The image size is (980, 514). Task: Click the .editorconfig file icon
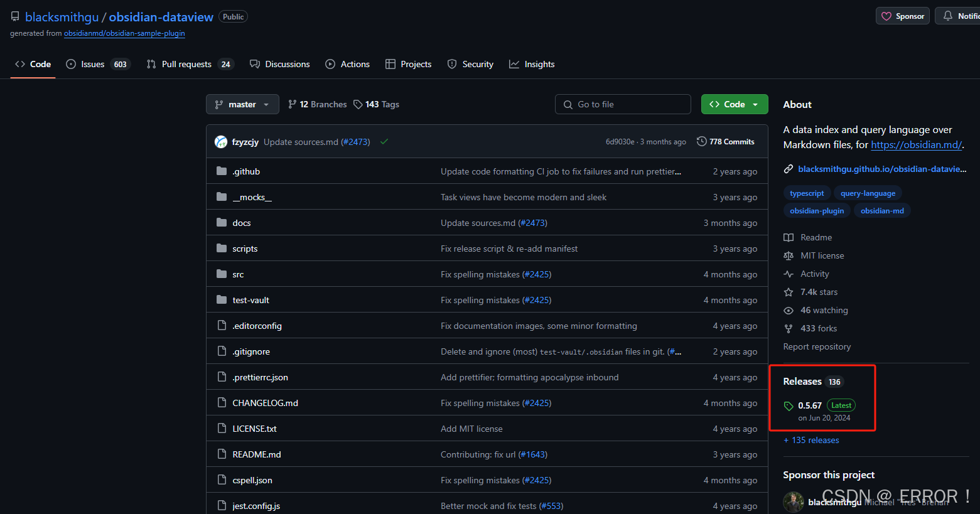221,326
